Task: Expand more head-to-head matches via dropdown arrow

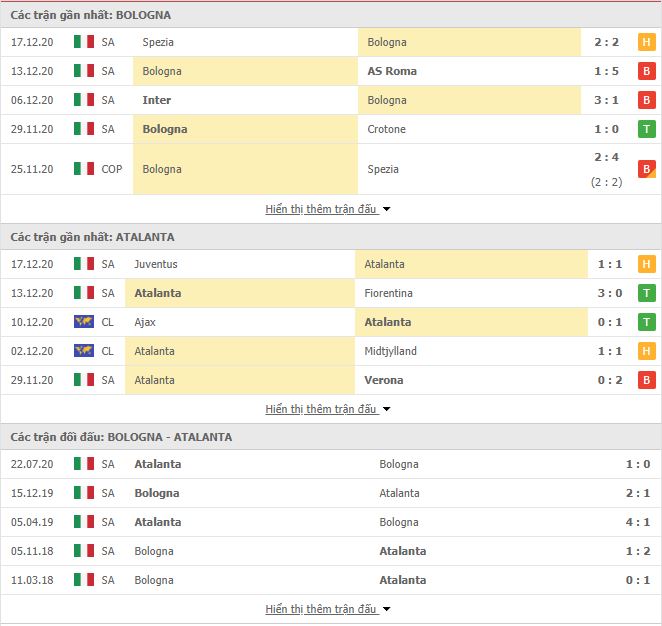Action: point(386,609)
